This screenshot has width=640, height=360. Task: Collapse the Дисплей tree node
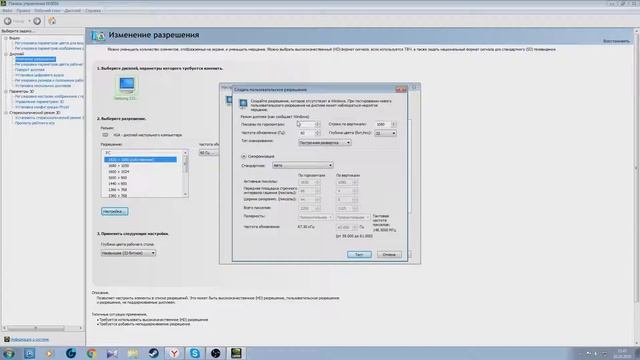point(6,54)
